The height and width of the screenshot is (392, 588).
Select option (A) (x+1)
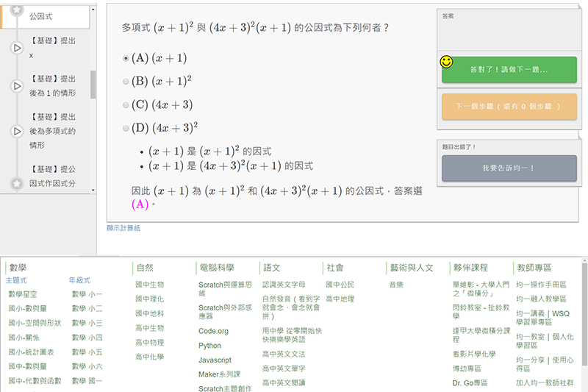pos(126,59)
